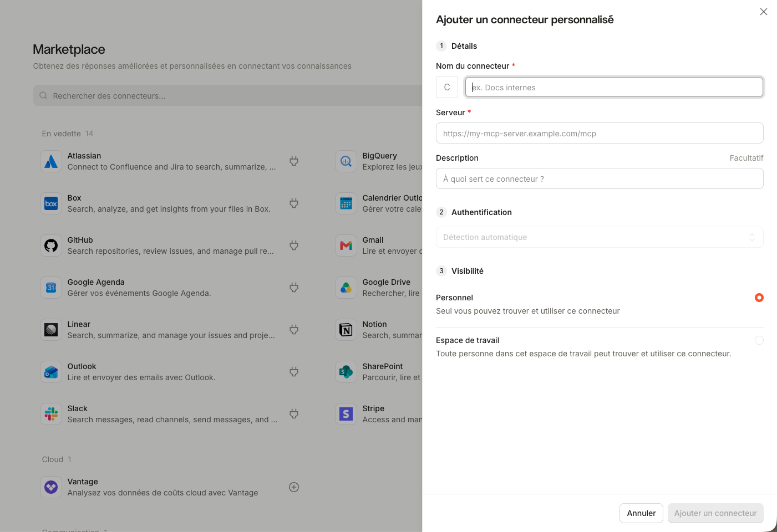Click the Google Agenda calendar icon
Viewport: 777px width, 532px height.
(x=51, y=288)
